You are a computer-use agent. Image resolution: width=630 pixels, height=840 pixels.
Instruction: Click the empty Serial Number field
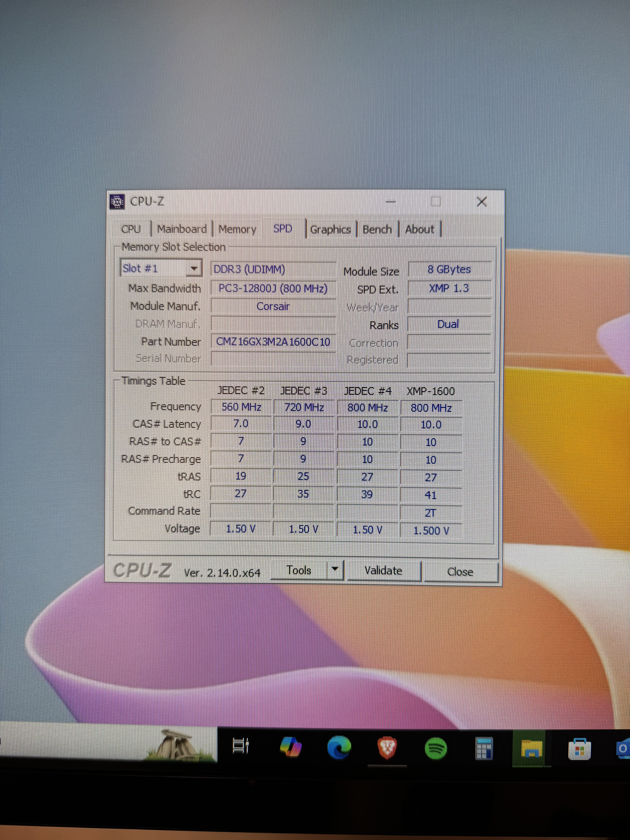[273, 359]
